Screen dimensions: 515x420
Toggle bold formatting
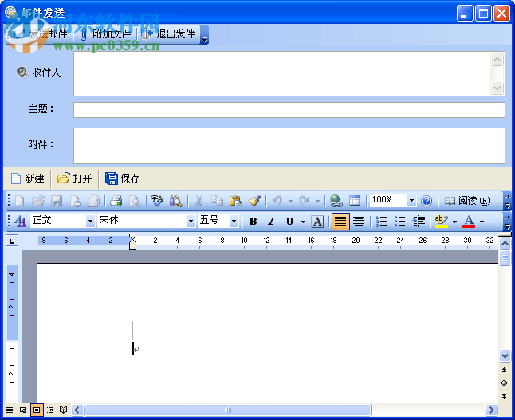coord(253,222)
